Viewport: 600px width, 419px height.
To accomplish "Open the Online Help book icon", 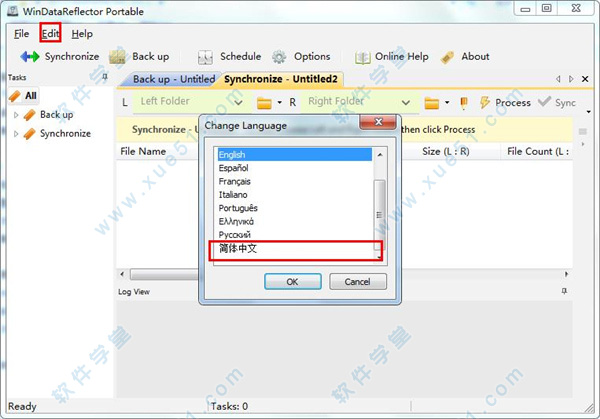I will click(362, 57).
